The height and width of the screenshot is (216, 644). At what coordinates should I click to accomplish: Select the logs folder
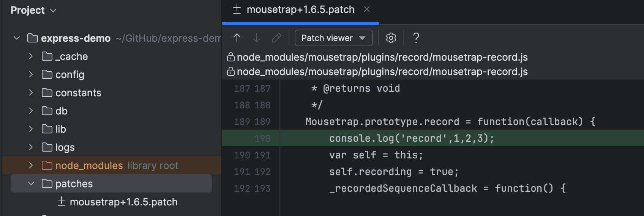65,147
